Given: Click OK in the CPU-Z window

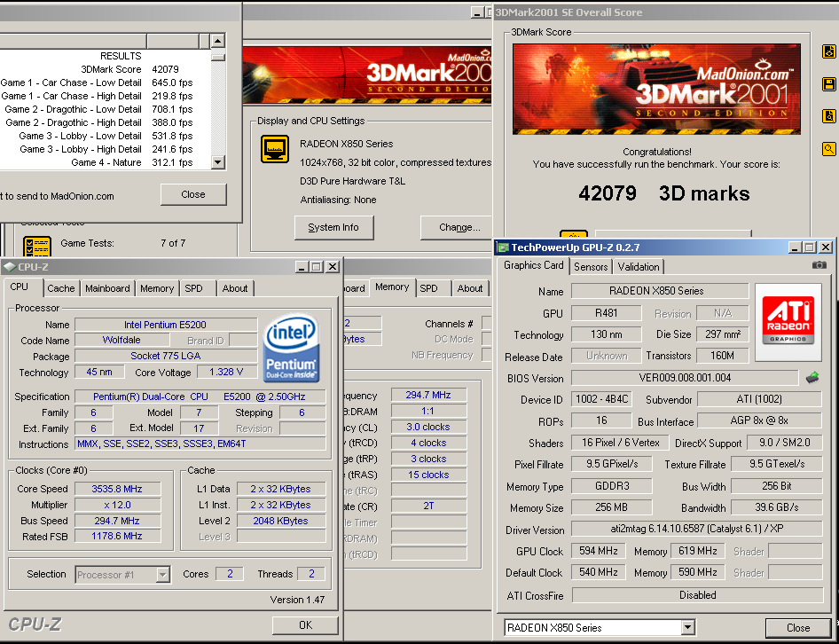Looking at the screenshot, I should (x=305, y=624).
